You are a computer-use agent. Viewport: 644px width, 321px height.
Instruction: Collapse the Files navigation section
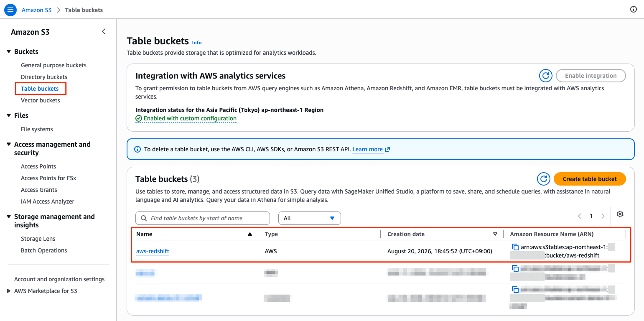pos(9,115)
